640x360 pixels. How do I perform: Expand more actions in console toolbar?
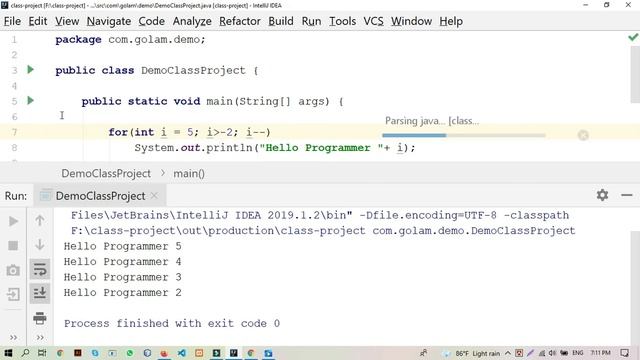(x=40, y=338)
